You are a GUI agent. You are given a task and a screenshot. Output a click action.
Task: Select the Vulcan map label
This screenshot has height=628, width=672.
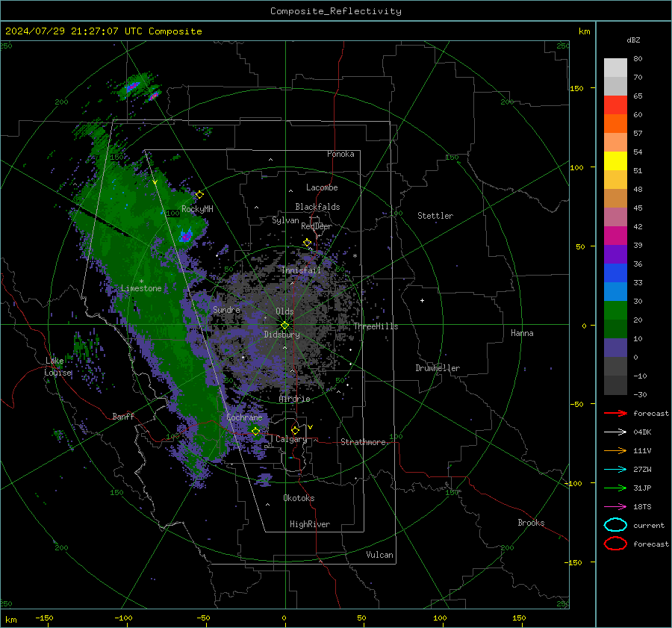(379, 555)
